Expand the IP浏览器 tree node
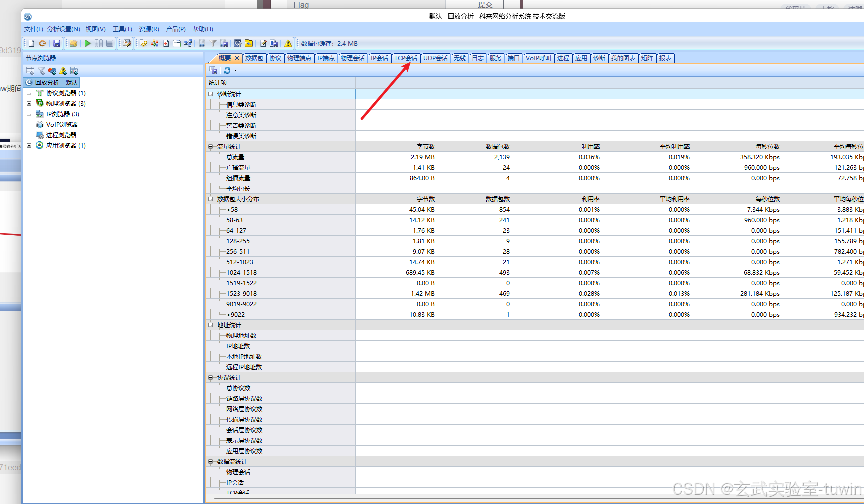 (x=29, y=114)
